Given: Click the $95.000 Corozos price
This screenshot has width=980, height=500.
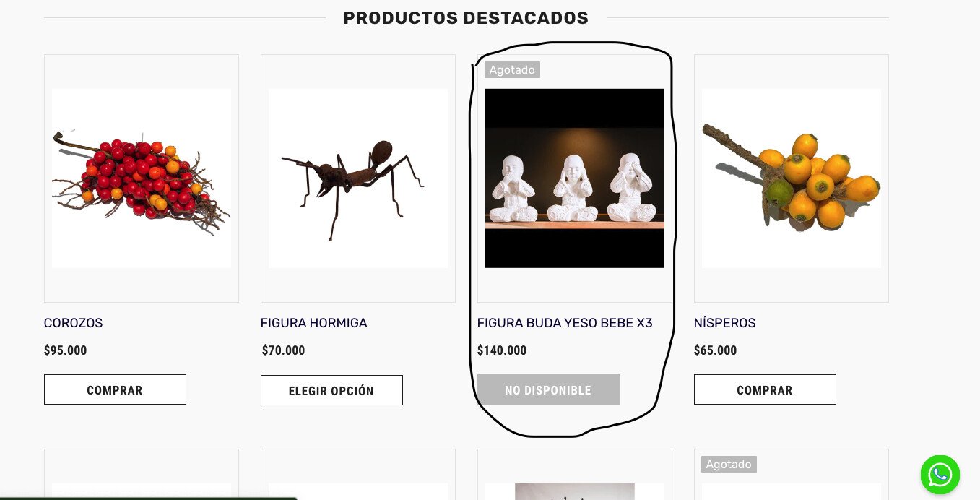Looking at the screenshot, I should 65,350.
